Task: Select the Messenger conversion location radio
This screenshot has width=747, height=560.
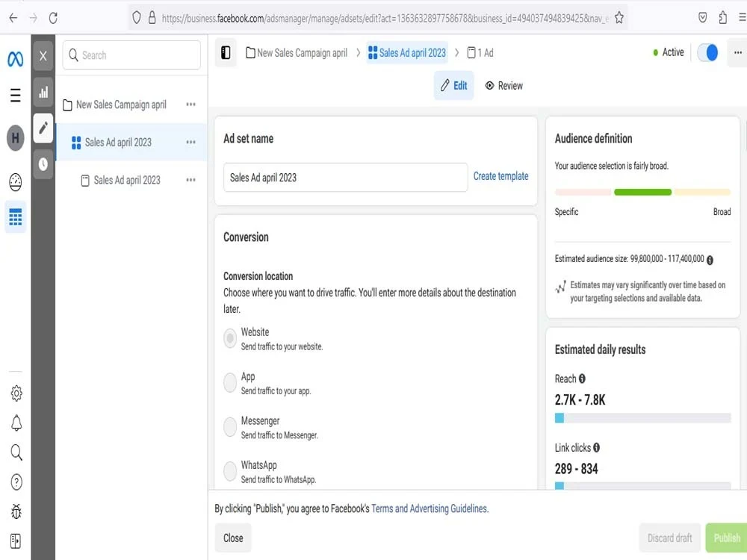Action: (230, 426)
